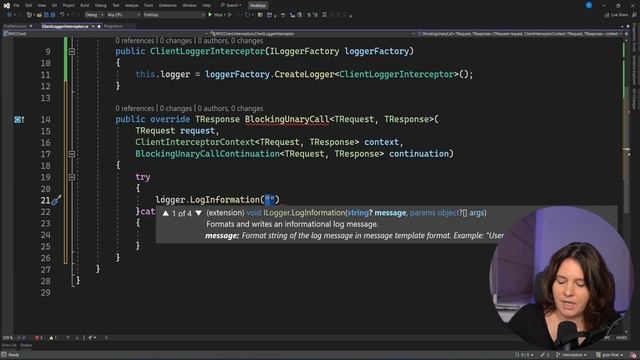Click the '0 references' CodeLens above line 9
Screen dimensions: 640x360
(x=135, y=41)
